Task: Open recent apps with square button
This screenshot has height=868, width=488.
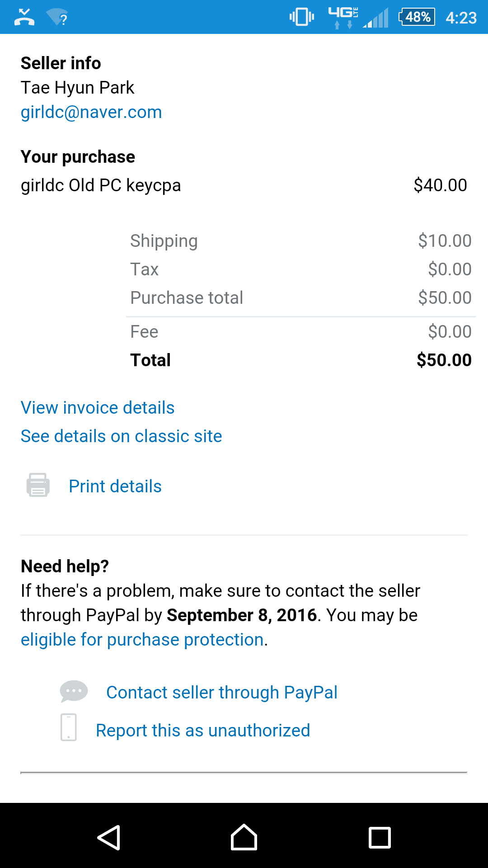Action: point(380,837)
